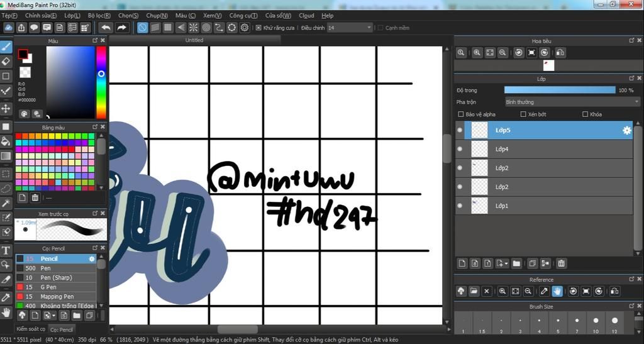
Task: Select the Eyedropper tool in left toolbar
Action: click(6, 297)
